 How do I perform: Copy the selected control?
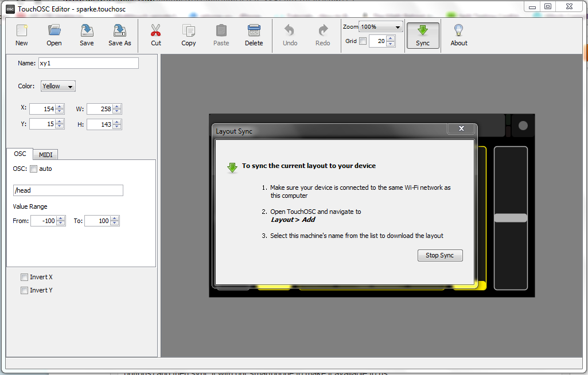189,35
